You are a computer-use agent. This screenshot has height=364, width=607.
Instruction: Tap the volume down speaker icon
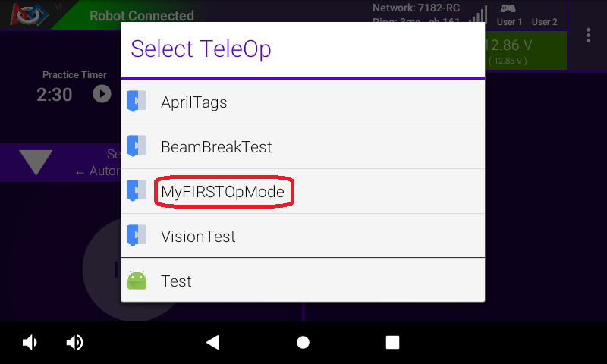pyautogui.click(x=30, y=343)
